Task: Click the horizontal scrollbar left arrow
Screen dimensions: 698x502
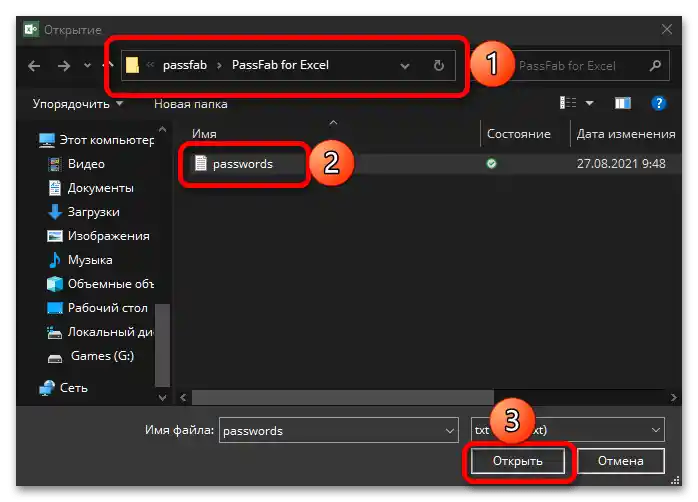Action: [183, 397]
